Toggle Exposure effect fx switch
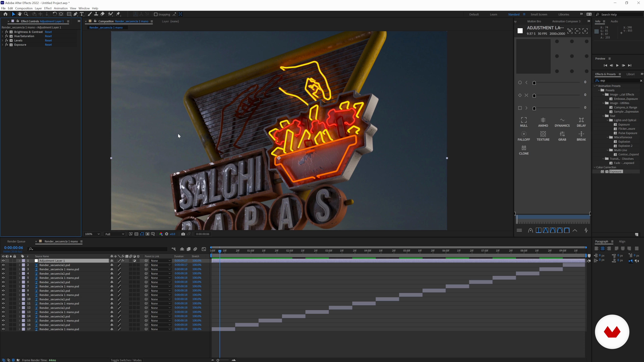The height and width of the screenshot is (362, 644). (x=7, y=44)
